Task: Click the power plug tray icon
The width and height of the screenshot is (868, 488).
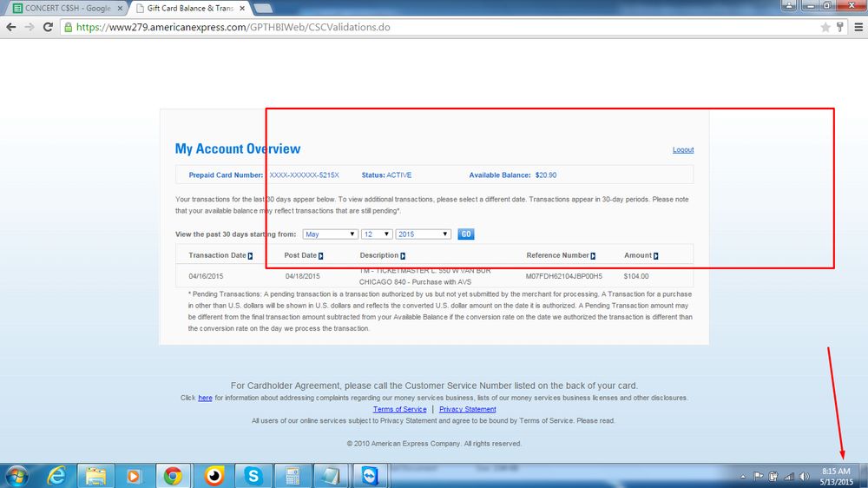Action: [773, 477]
